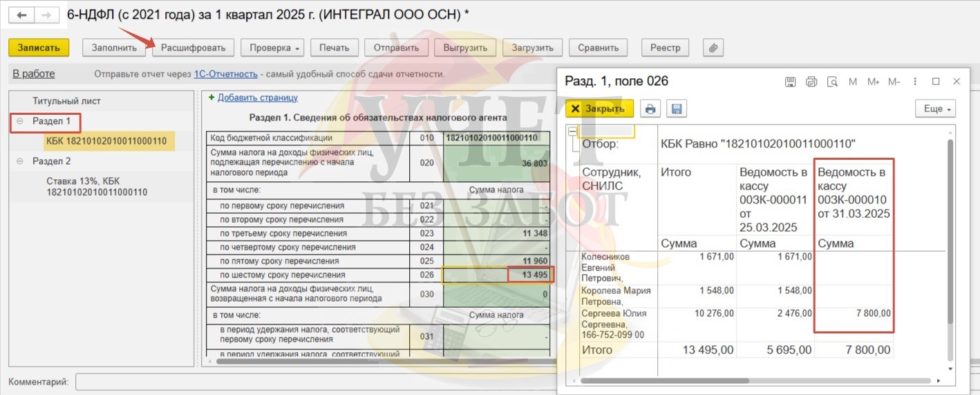Click the M+ memory add icon
Image resolution: width=980 pixels, height=395 pixels.
(x=874, y=82)
